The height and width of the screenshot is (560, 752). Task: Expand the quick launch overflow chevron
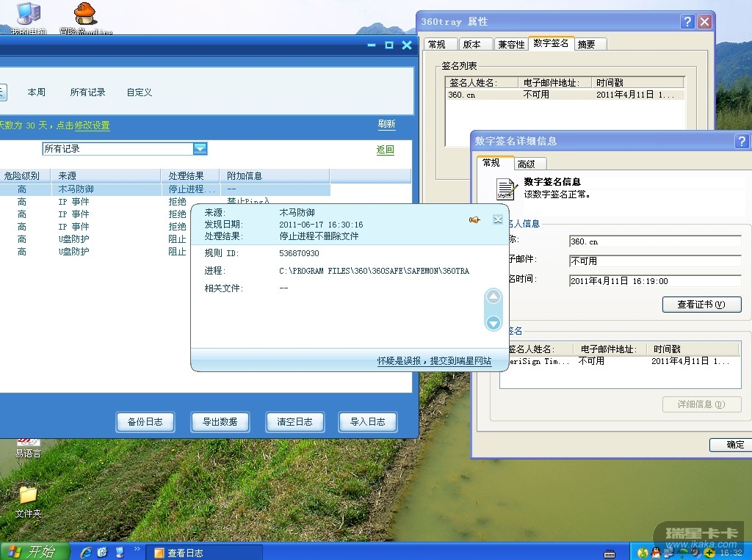pos(137,549)
